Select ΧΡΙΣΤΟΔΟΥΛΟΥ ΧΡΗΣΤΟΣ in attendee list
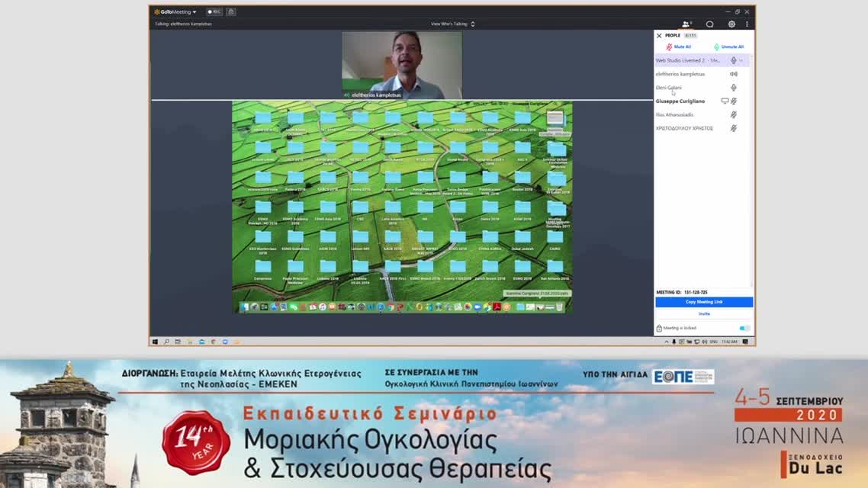Viewport: 868px width, 488px height. (684, 129)
